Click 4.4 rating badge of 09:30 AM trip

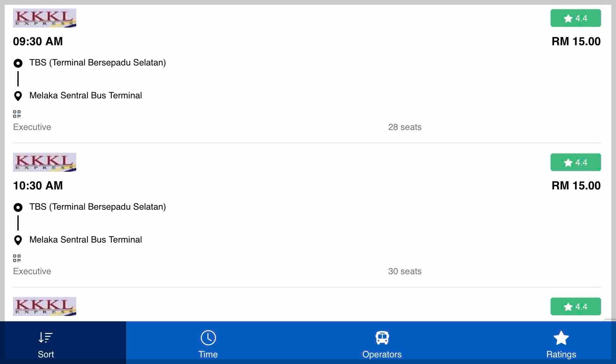(x=576, y=18)
